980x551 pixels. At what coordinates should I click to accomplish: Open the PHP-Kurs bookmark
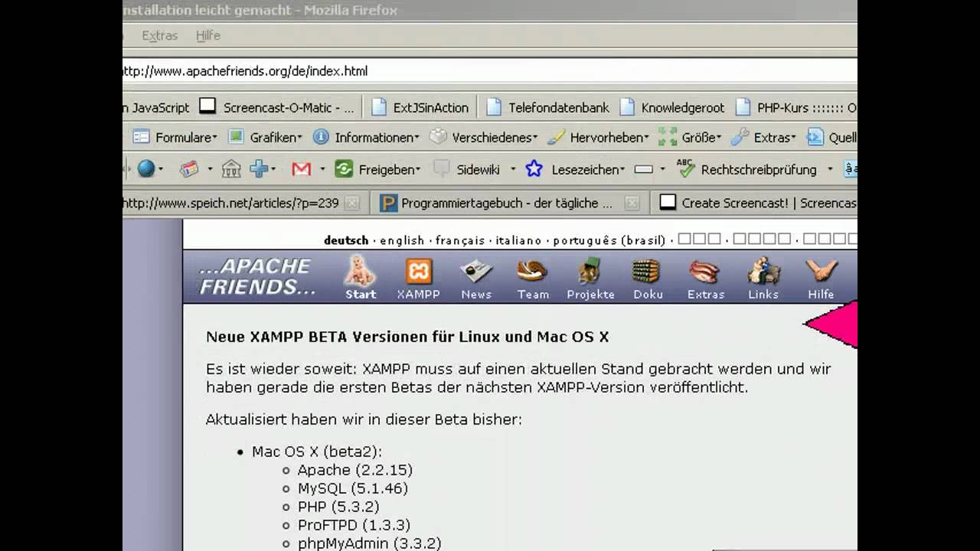tap(796, 108)
